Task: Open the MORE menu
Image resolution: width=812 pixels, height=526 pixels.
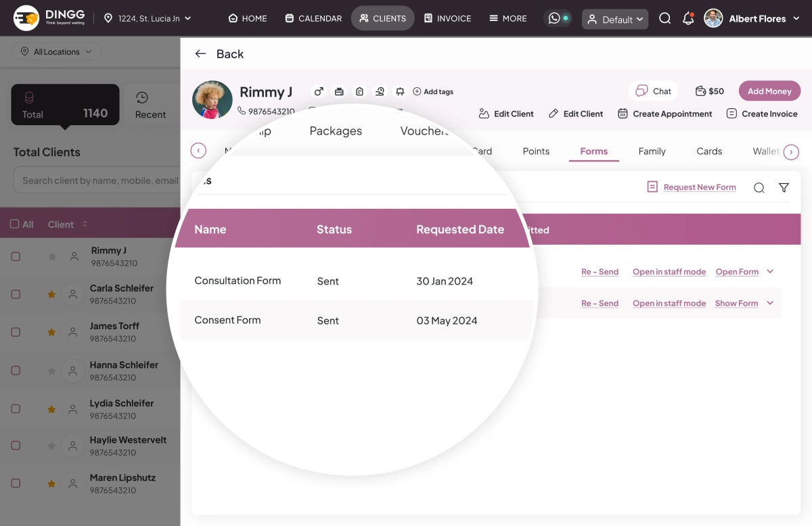Action: (507, 18)
